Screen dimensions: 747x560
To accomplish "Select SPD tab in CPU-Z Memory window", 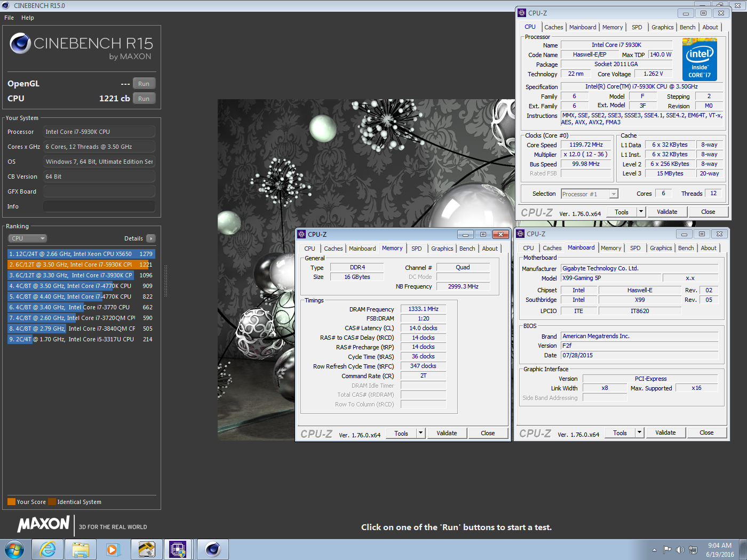I will 417,249.
